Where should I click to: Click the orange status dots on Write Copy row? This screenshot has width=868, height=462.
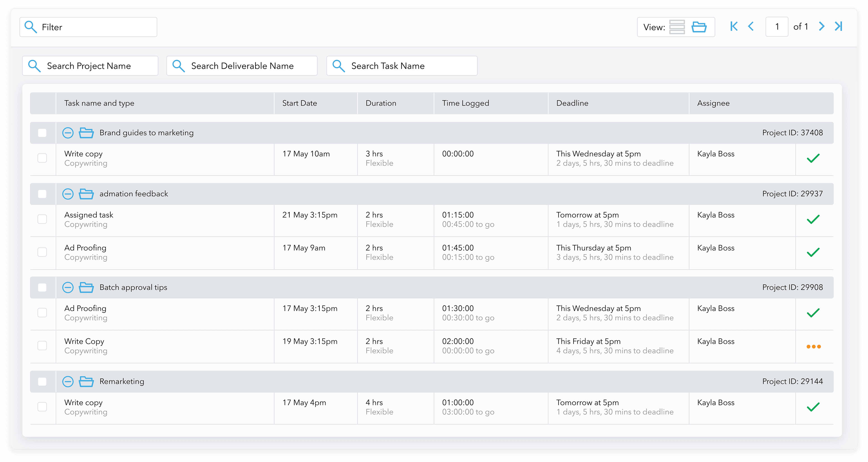coord(814,346)
